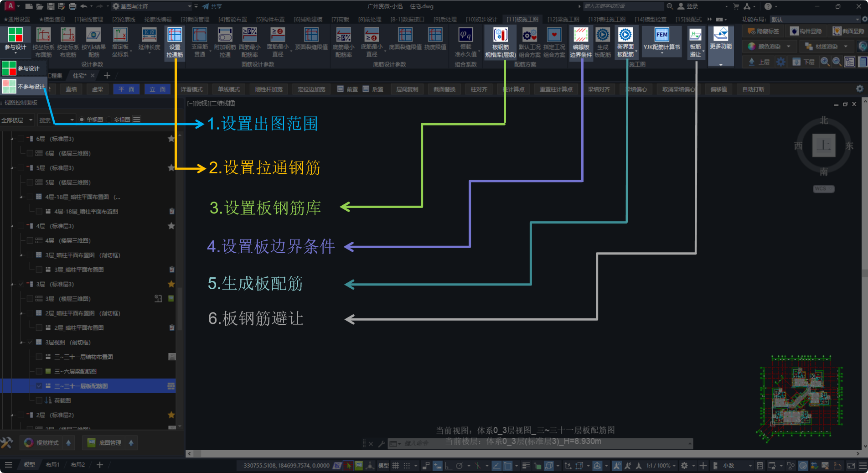Click the 设置拉通筋 ribbon icon
The height and width of the screenshot is (473, 868).
coord(175,42)
